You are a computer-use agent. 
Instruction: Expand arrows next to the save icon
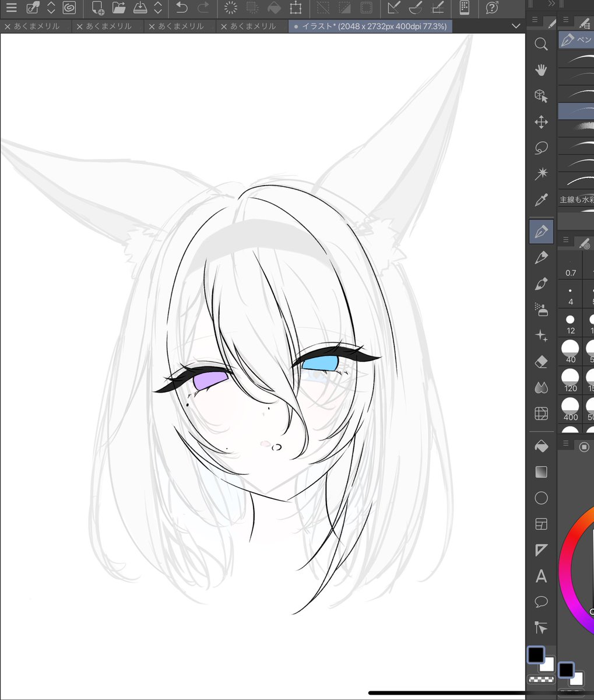coord(158,8)
